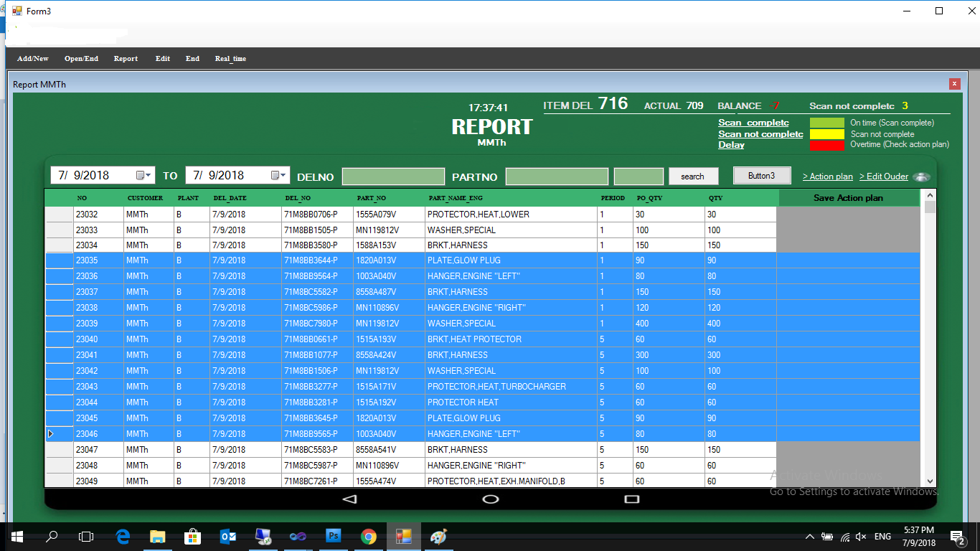
Task: Click the grid scrollbar down arrow
Action: (x=930, y=481)
